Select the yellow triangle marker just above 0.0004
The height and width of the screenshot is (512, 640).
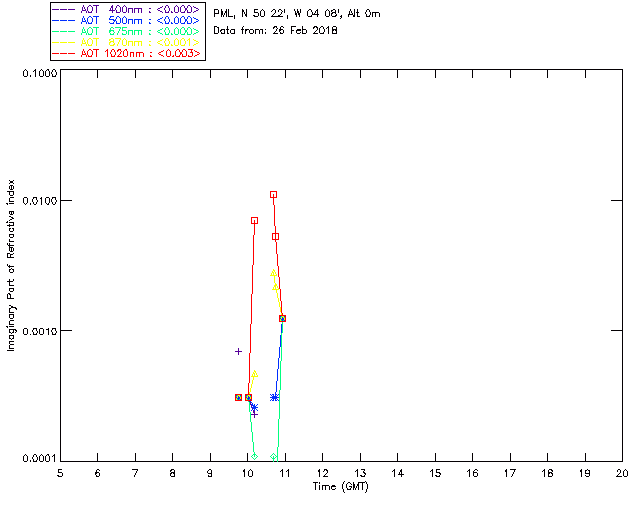tap(254, 374)
